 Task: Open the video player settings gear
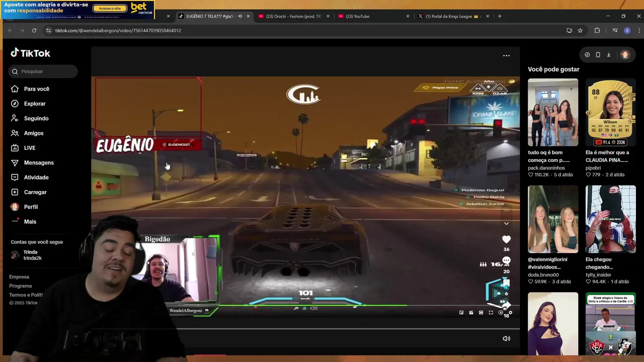[510, 313]
